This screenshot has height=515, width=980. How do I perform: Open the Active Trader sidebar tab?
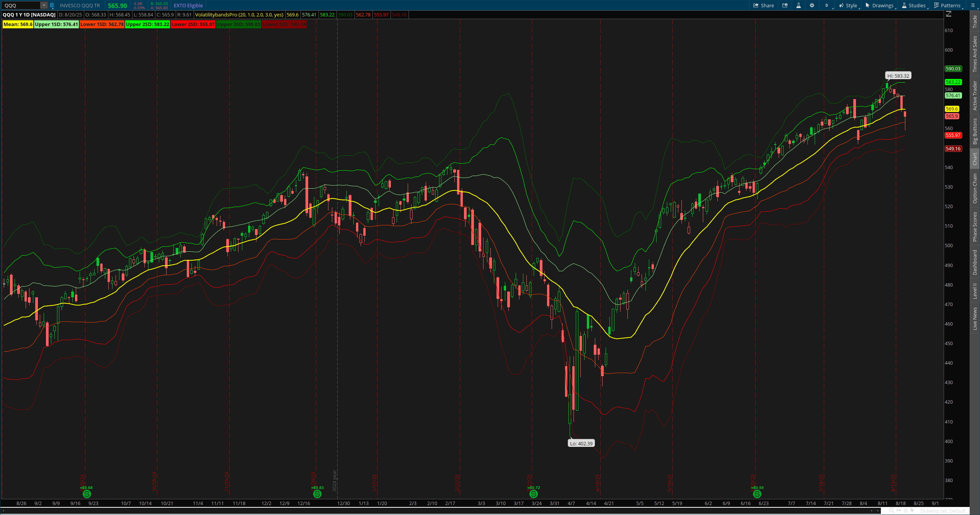975,91
